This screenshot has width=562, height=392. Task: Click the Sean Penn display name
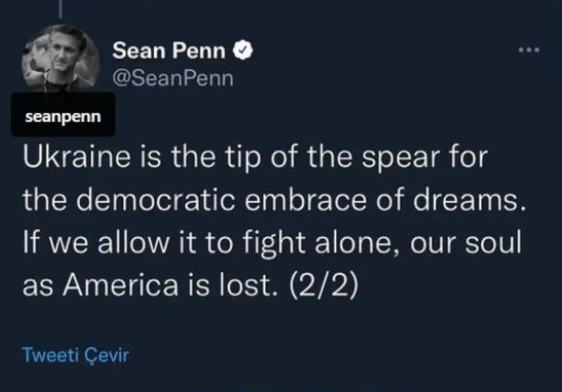tap(169, 50)
